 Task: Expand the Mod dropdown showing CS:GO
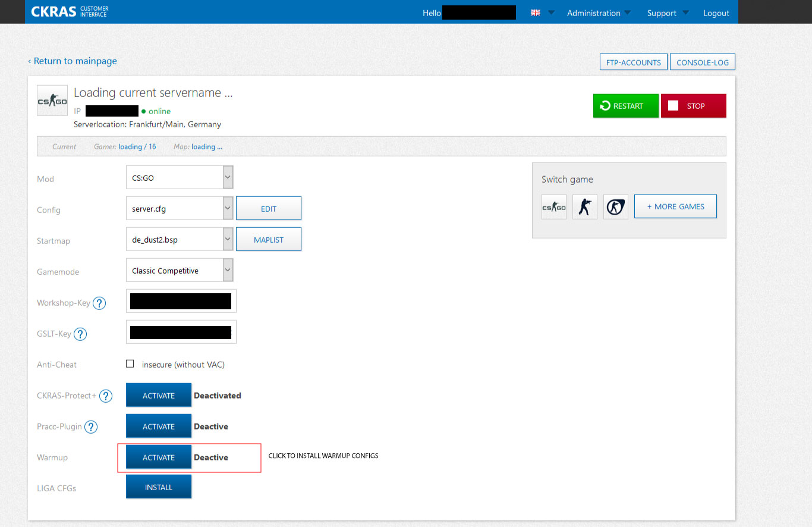coord(180,177)
